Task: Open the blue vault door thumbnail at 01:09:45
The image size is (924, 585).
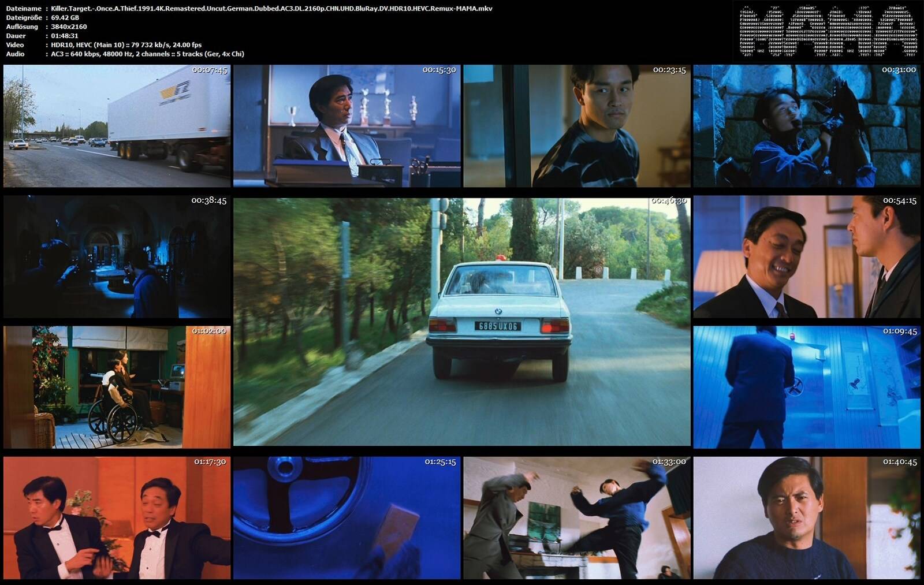Action: (x=807, y=387)
